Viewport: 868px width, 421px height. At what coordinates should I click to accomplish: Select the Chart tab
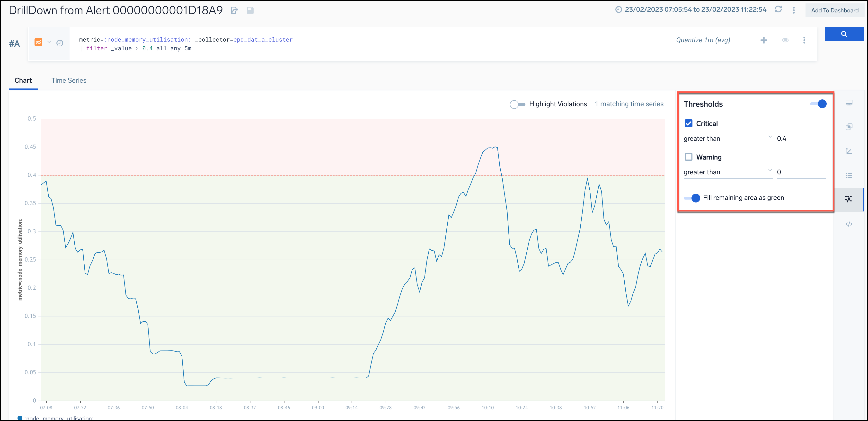click(24, 81)
